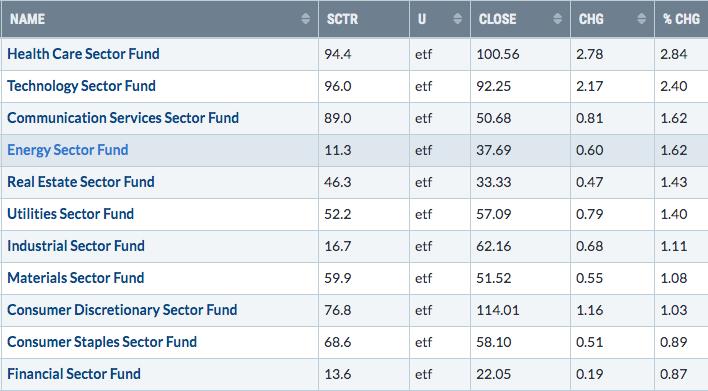Click the CLOSE column header text
Image resolution: width=708 pixels, height=391 pixels.
tap(498, 19)
